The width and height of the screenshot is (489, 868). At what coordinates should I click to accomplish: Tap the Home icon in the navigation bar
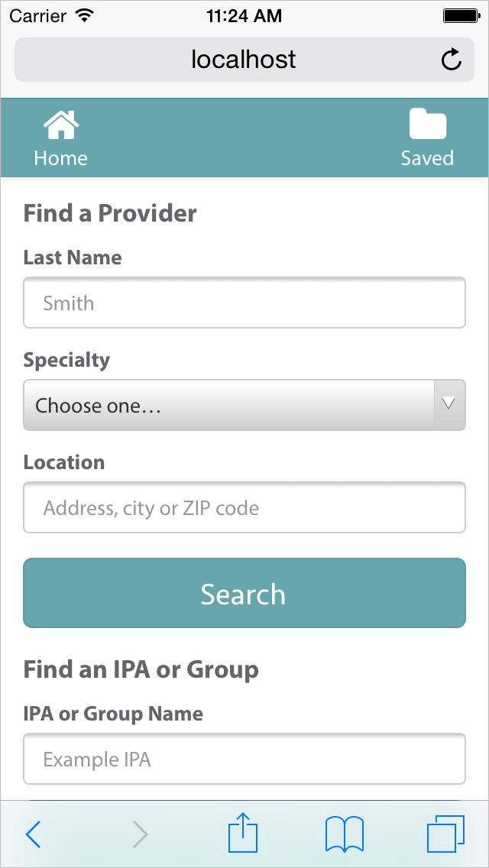[x=61, y=124]
